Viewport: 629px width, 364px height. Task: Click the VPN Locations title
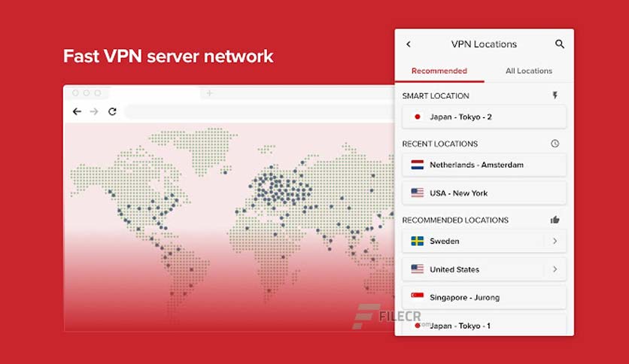[484, 44]
